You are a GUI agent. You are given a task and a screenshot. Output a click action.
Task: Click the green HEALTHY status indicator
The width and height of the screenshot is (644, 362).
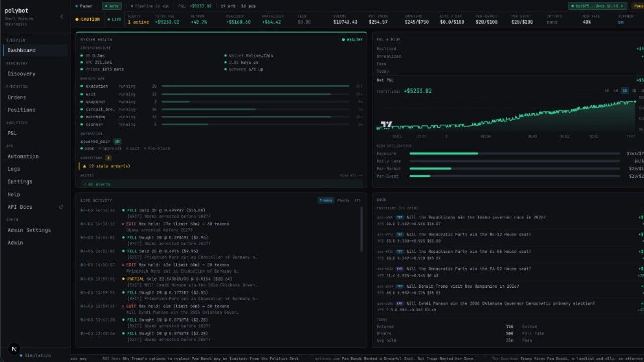pos(352,40)
